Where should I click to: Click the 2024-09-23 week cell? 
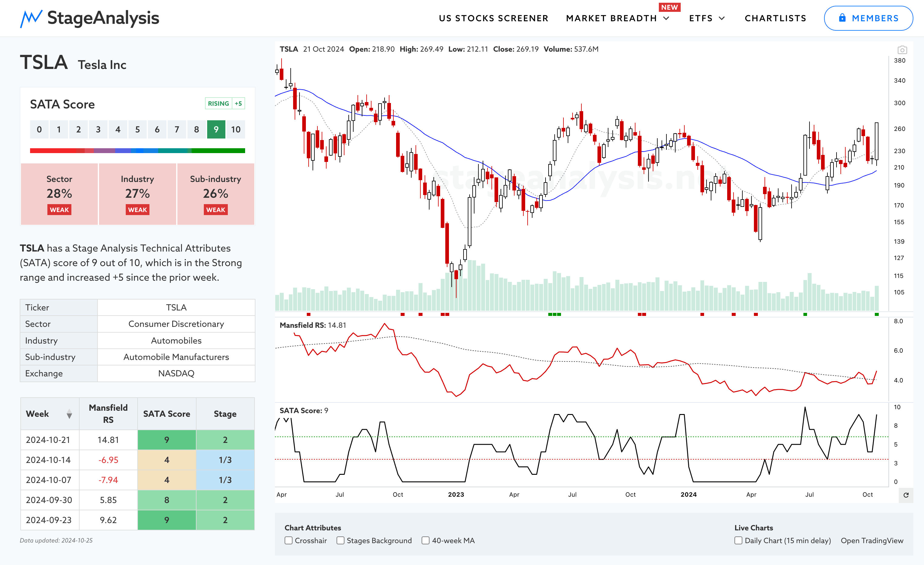point(50,520)
